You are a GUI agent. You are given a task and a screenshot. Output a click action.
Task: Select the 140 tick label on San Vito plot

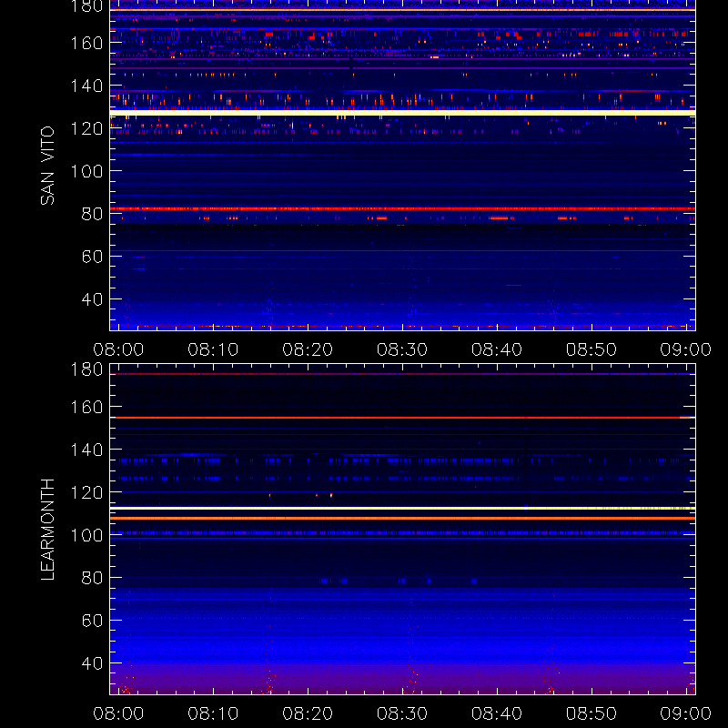coord(86,86)
